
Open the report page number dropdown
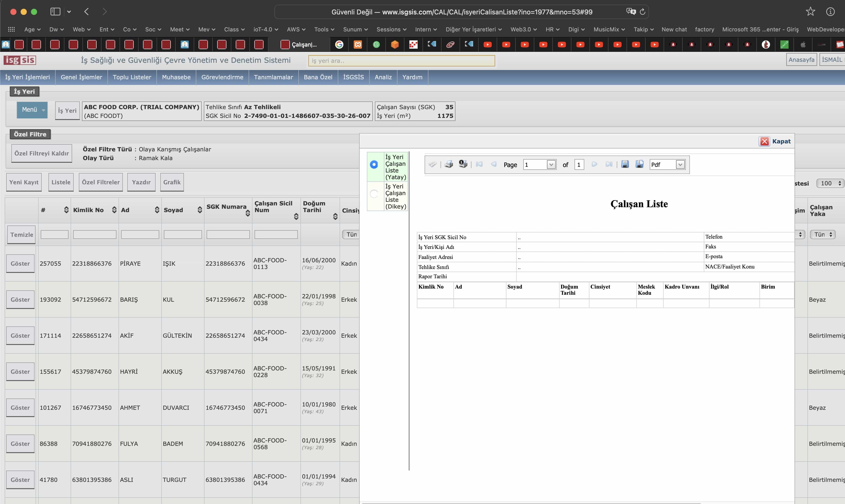[x=551, y=165]
